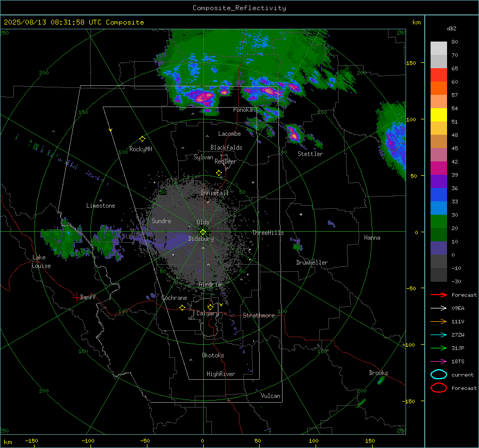Click the Okotoks town label

click(x=213, y=355)
